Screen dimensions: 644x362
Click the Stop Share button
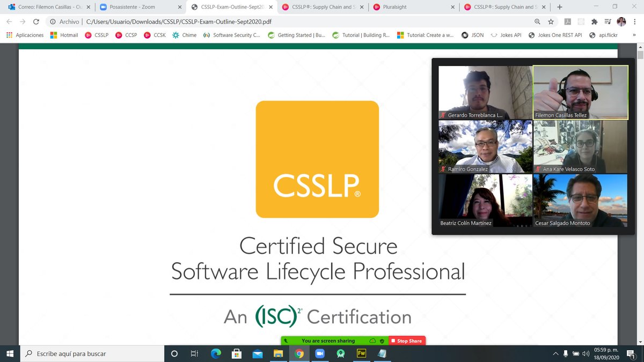pyautogui.click(x=407, y=341)
